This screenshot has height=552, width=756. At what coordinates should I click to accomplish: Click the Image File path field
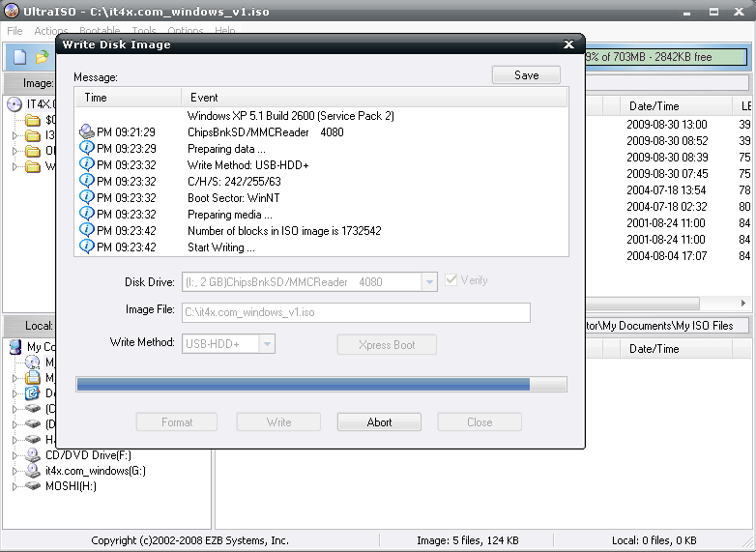(x=356, y=312)
